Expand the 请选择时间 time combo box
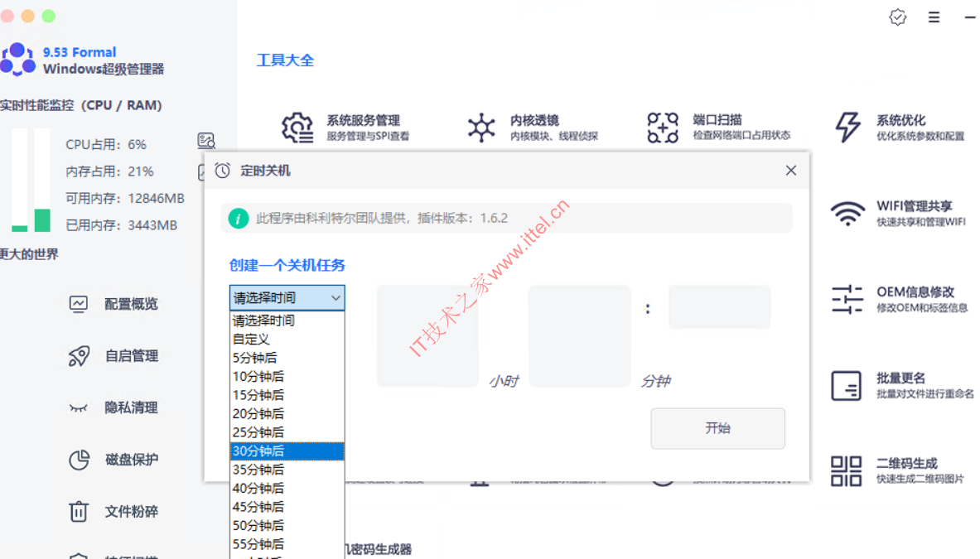Screen dimensions: 980x559 [x=287, y=298]
